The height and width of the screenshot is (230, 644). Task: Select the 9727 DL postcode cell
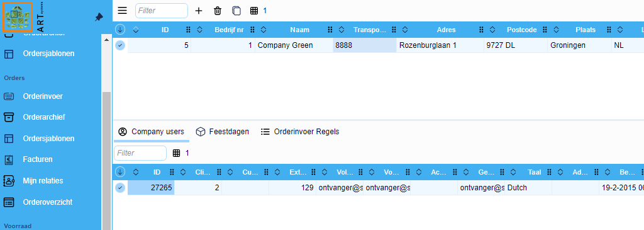(x=516, y=45)
